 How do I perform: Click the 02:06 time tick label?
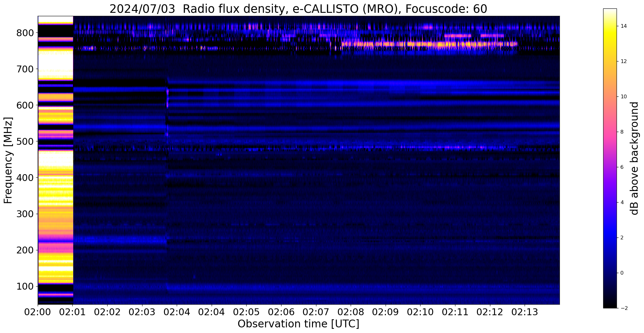coord(281,312)
